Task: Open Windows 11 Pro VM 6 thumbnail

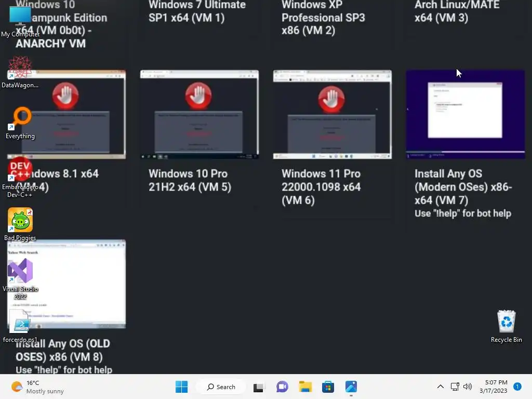Action: tap(332, 115)
